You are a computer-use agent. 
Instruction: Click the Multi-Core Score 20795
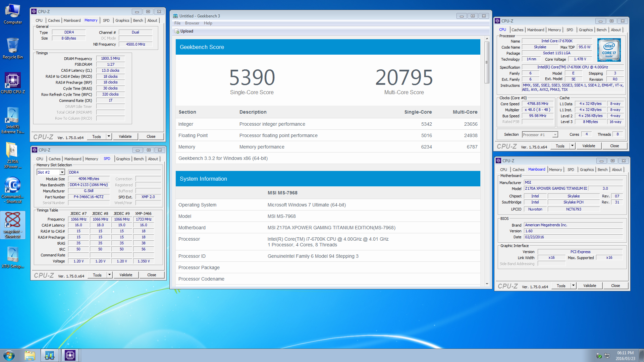404,77
